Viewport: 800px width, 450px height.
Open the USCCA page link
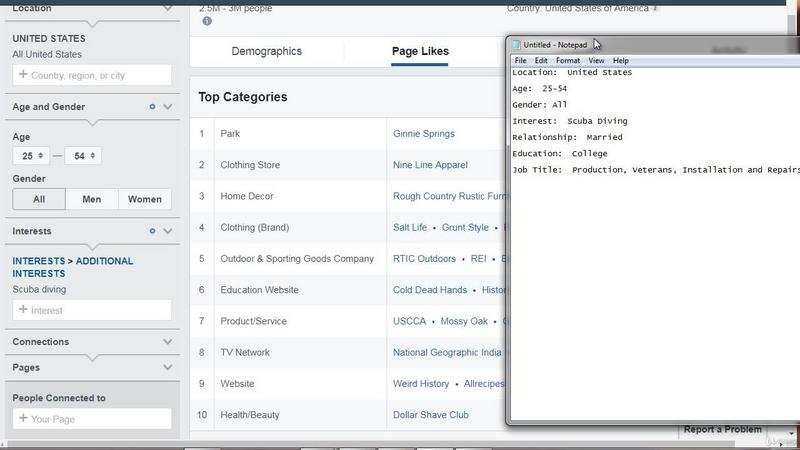tap(409, 321)
